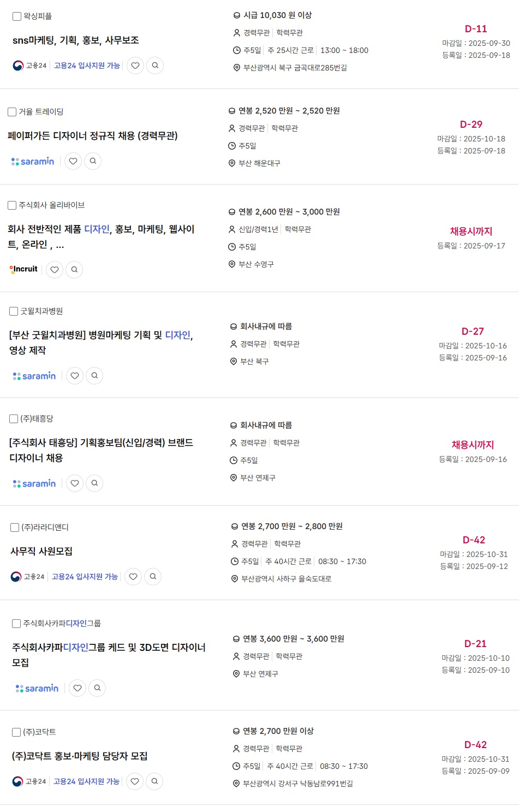Click magnifier icon for 왁싱피플 listing
This screenshot has height=812, width=519.
pyautogui.click(x=155, y=66)
